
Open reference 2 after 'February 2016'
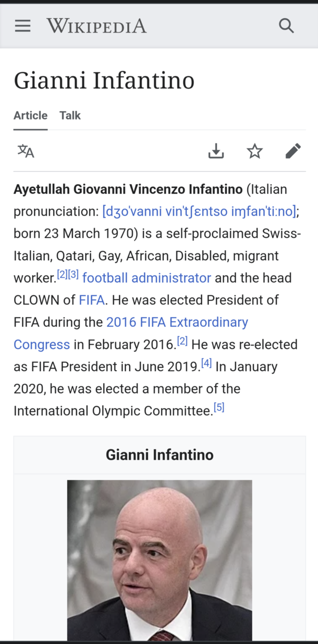pos(182,342)
